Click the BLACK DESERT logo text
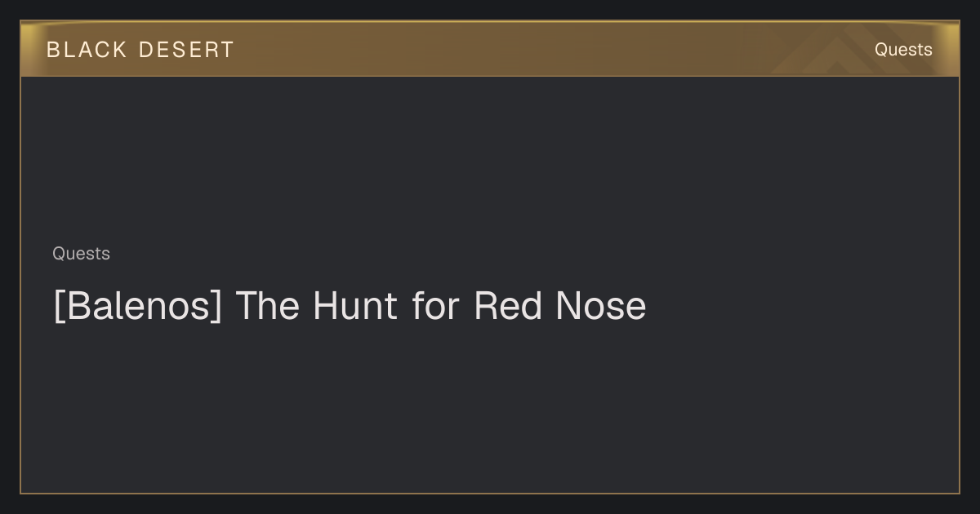The width and height of the screenshot is (980, 514). (x=140, y=50)
